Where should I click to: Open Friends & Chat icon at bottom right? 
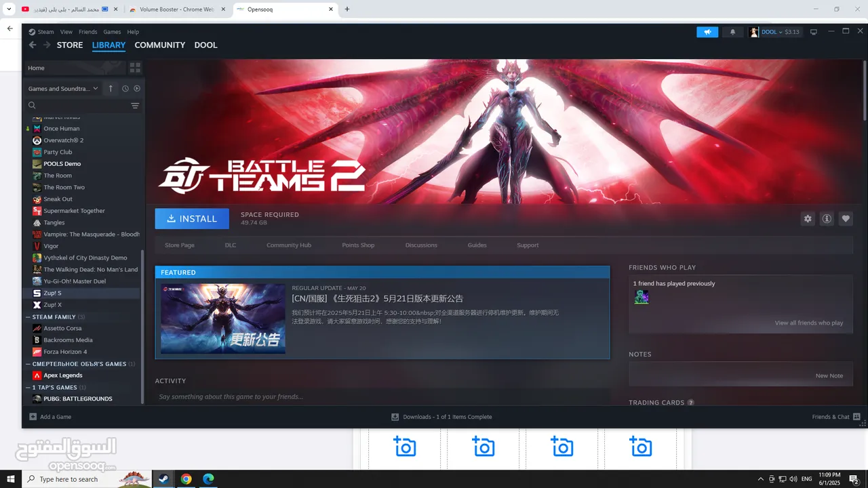tap(856, 417)
